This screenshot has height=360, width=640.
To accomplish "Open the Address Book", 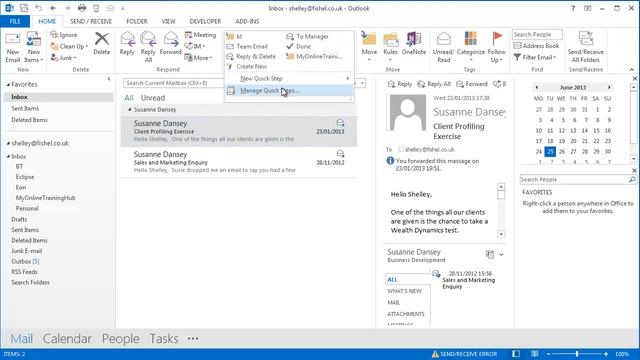I will click(536, 46).
